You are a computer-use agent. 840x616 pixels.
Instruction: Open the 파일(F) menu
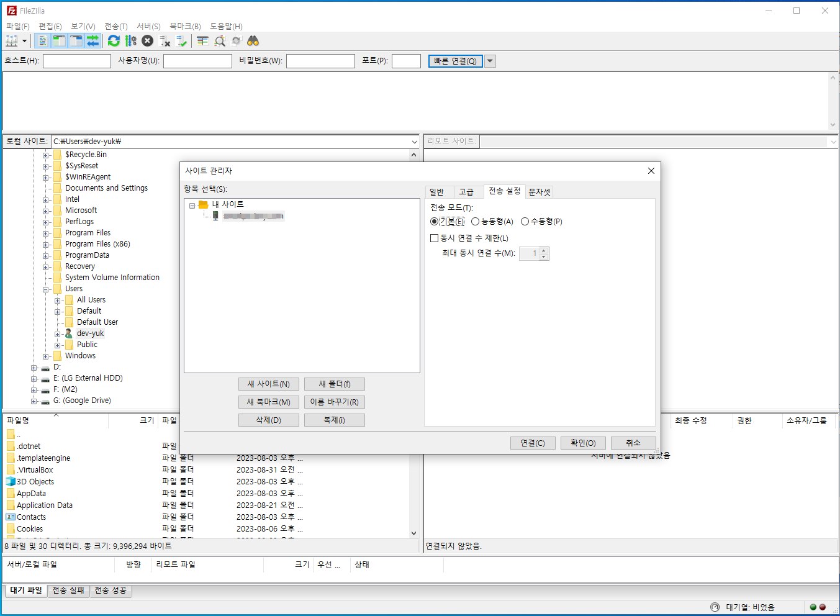pyautogui.click(x=18, y=26)
